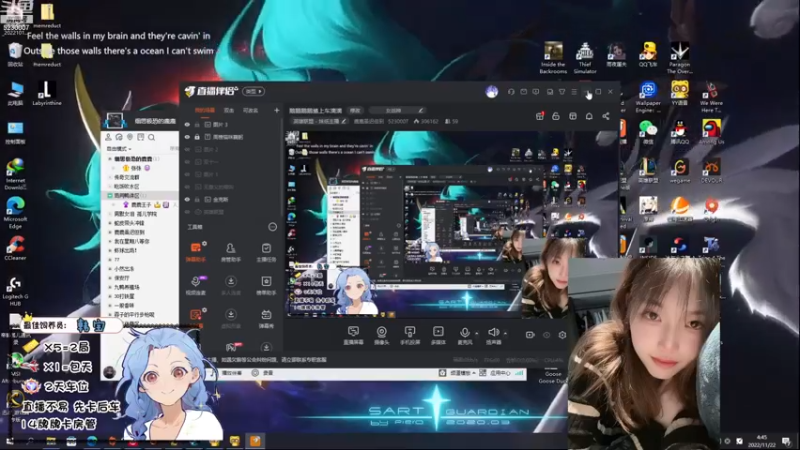Open the mail envelope icon in title bar
Viewport: 800px width, 450px height.
coord(523,92)
